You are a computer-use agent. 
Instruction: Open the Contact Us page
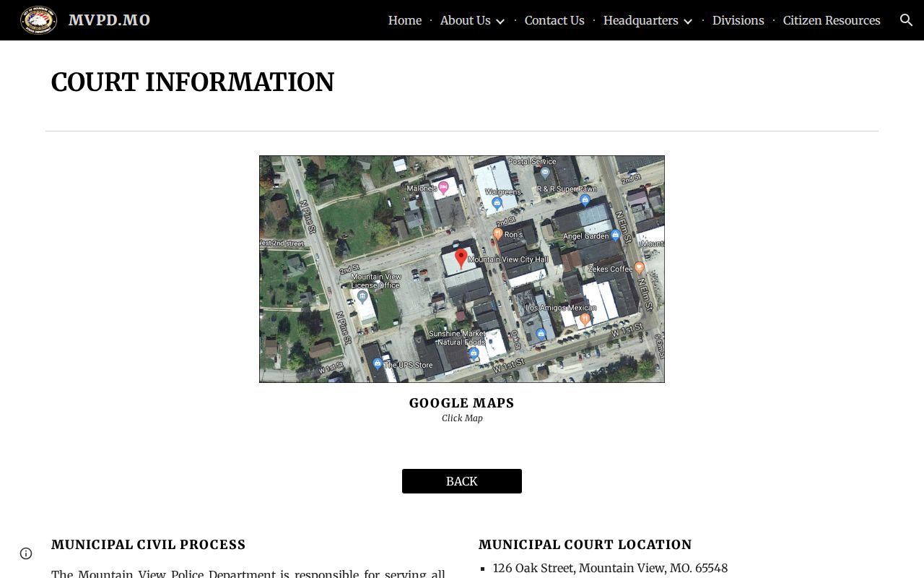554,20
